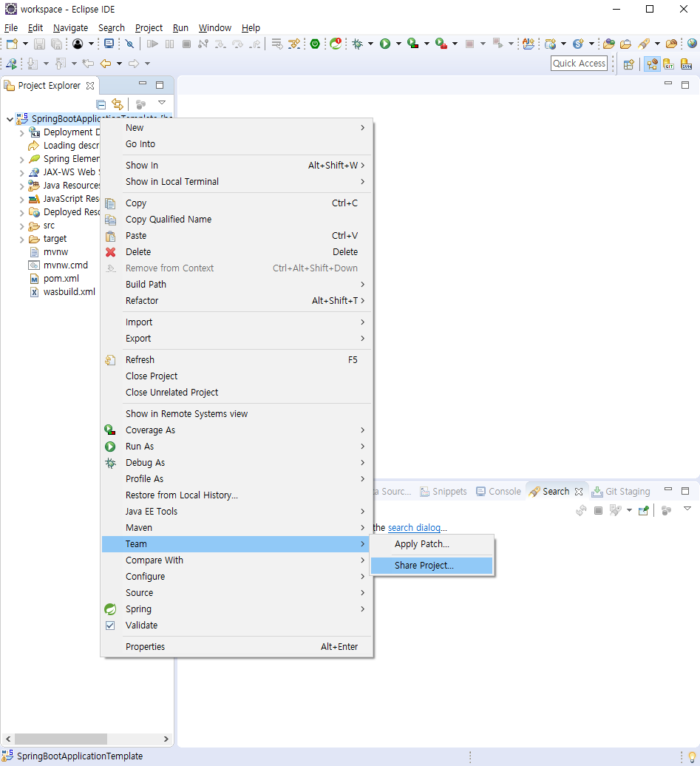Screen dimensions: 700x766
Task: Choose Apply Patch... in Team submenu
Action: 432,544
